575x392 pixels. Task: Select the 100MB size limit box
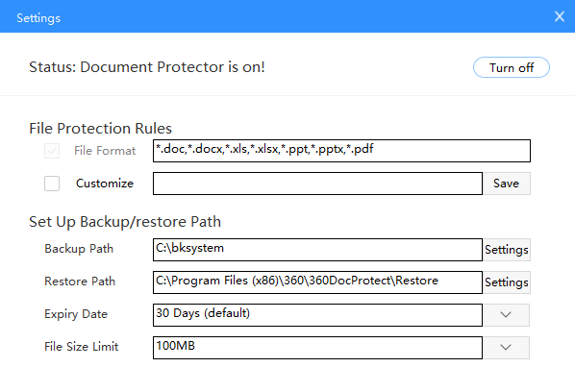pyautogui.click(x=317, y=347)
